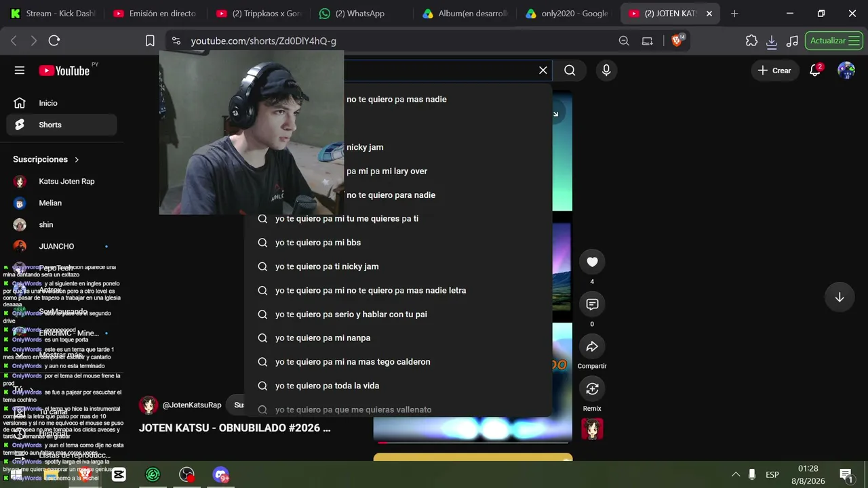Open the notifications bell
Image resolution: width=868 pixels, height=488 pixels.
(816, 70)
